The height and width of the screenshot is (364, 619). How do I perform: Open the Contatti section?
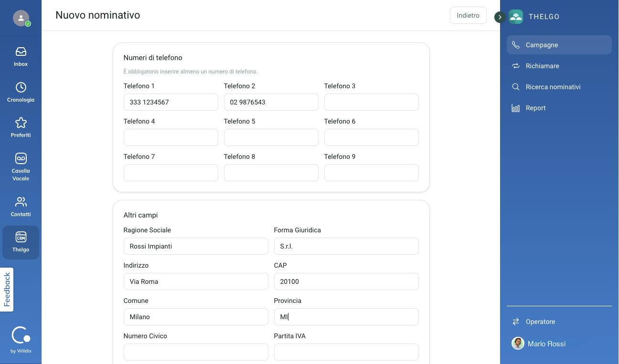(x=21, y=207)
